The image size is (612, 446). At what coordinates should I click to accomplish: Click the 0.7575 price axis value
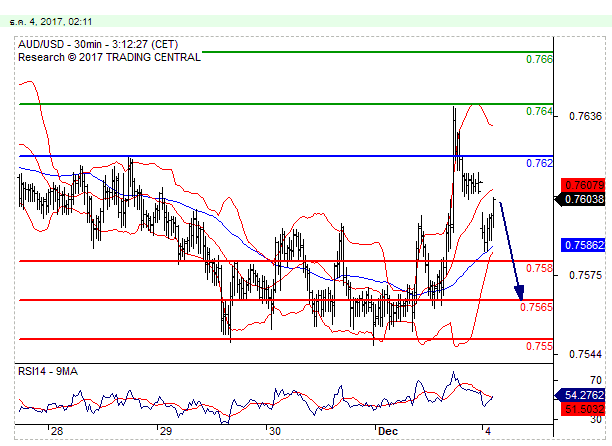(x=585, y=275)
